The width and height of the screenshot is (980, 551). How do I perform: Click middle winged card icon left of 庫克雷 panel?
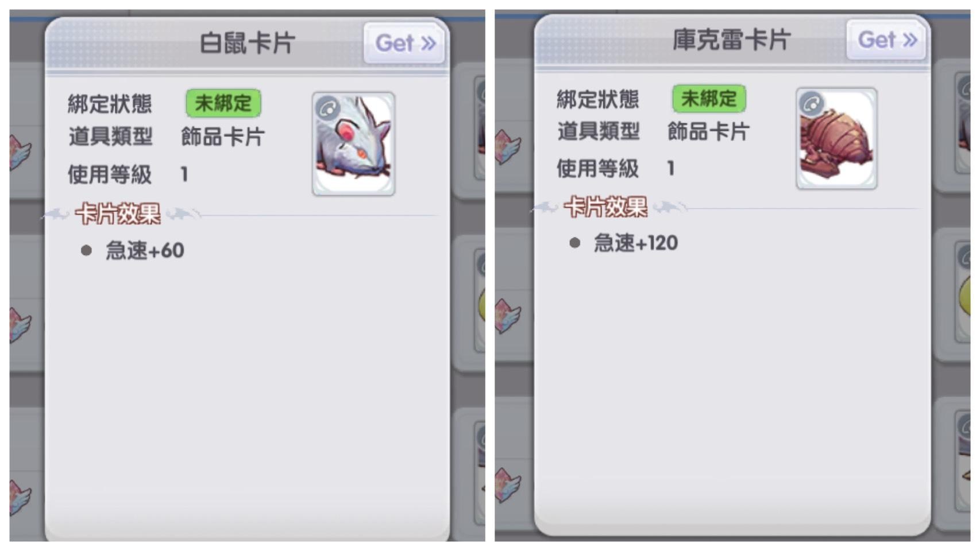click(x=507, y=316)
